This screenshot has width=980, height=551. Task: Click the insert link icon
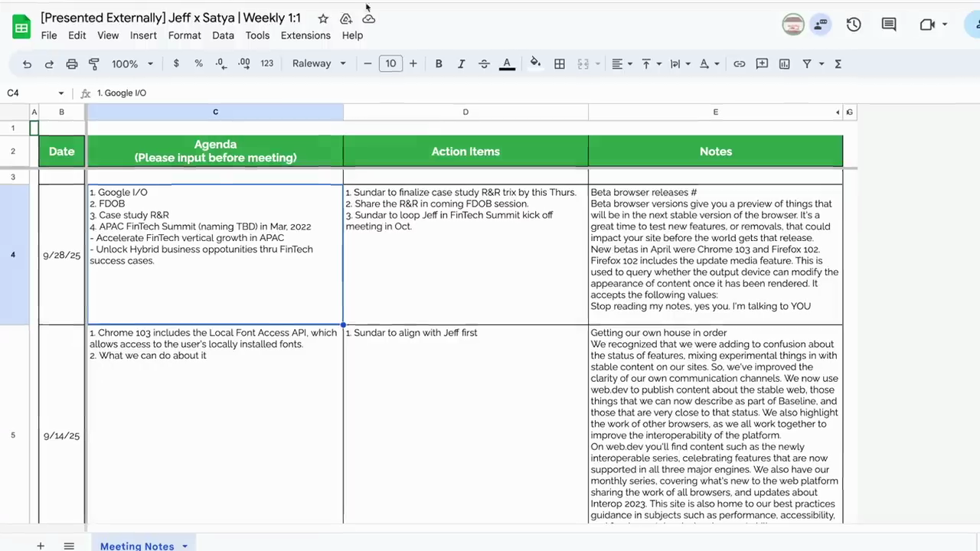(x=739, y=64)
